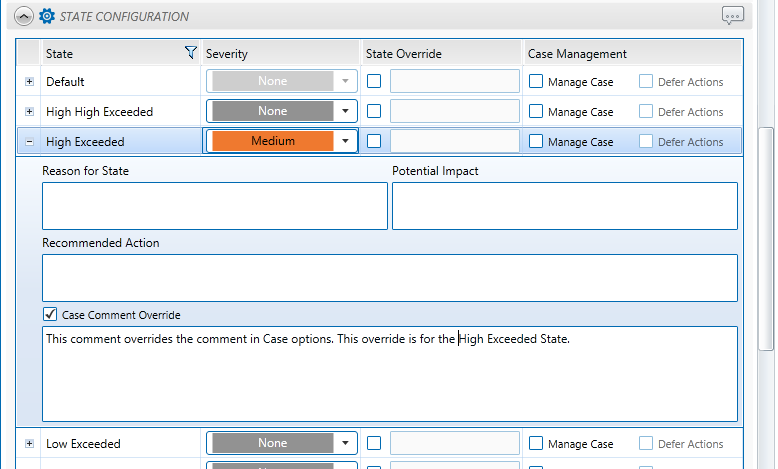
Task: Open the comment bubble icon
Action: (733, 15)
